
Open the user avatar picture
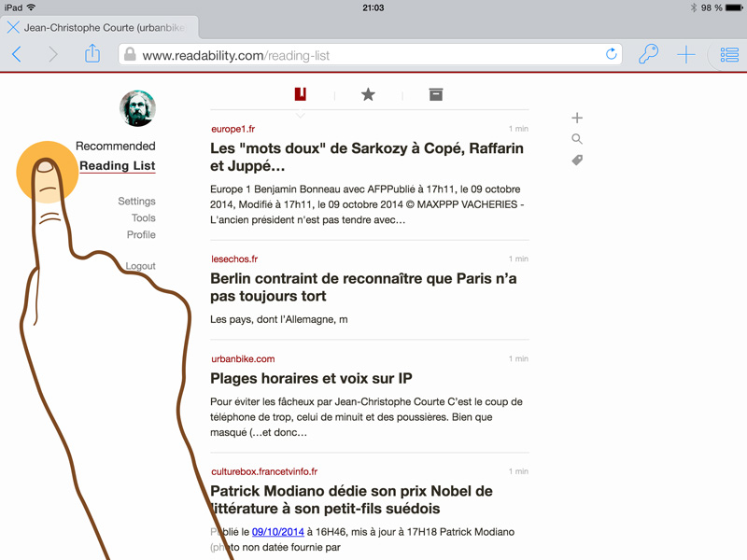pos(137,108)
